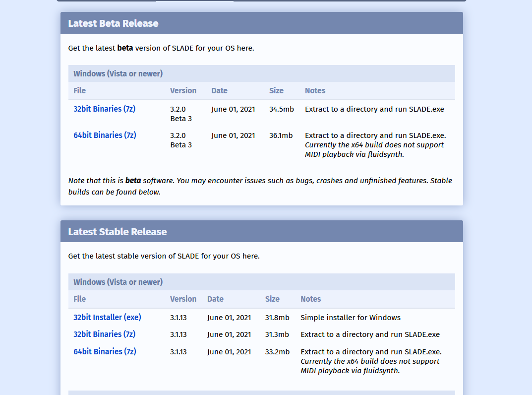532x395 pixels.
Task: Download stable 32bit Binaries (7z) version 3.1.13
Action: 105,334
